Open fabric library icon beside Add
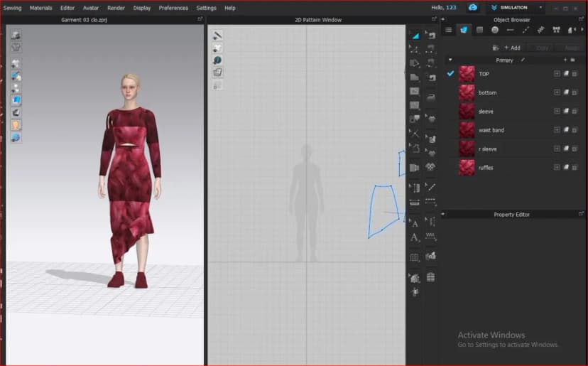This screenshot has width=588, height=366. coord(496,48)
